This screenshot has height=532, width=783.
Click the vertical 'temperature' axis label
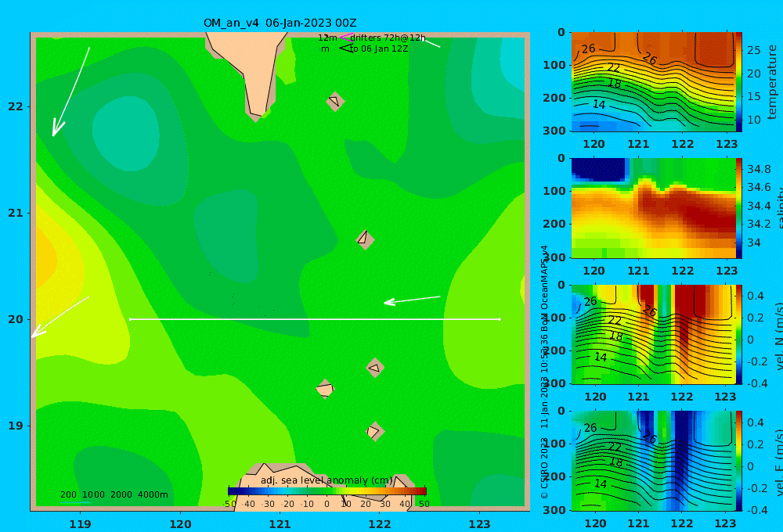772,82
